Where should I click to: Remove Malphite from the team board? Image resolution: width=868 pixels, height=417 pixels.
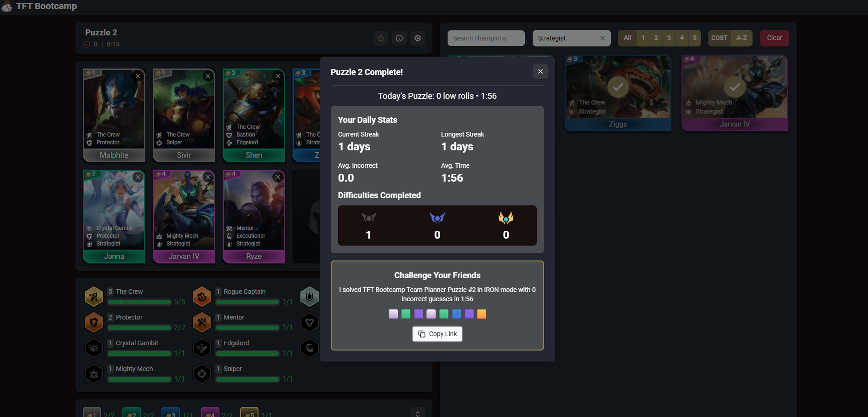pyautogui.click(x=138, y=76)
